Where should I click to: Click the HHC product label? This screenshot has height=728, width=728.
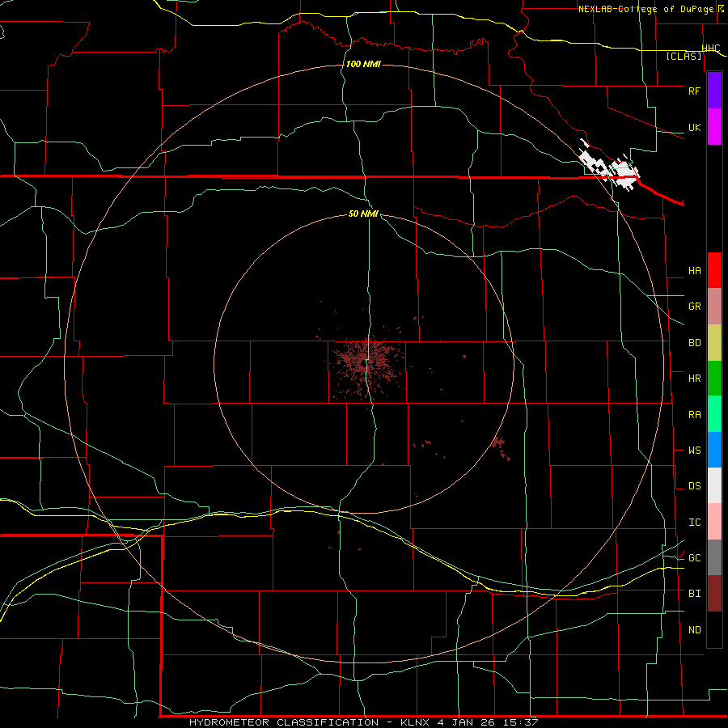coord(710,48)
